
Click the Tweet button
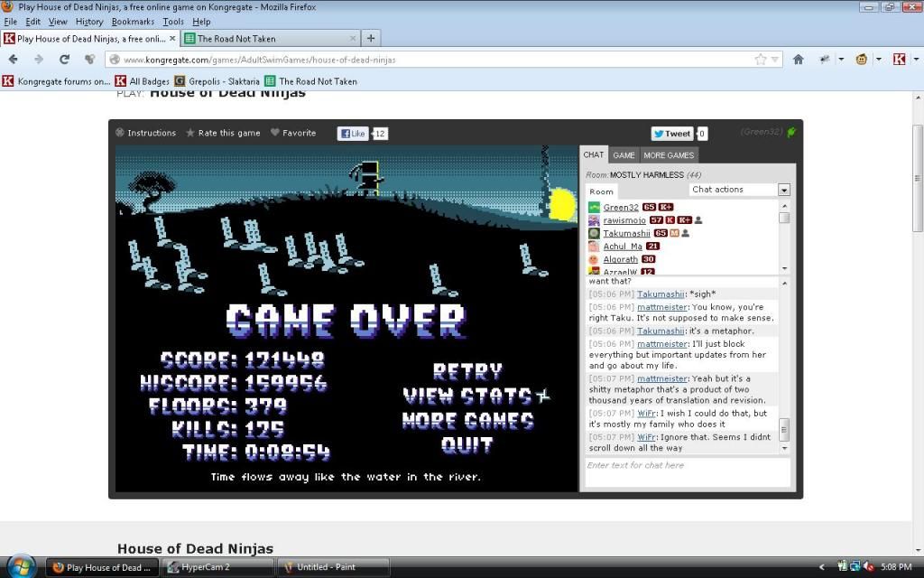pos(671,134)
